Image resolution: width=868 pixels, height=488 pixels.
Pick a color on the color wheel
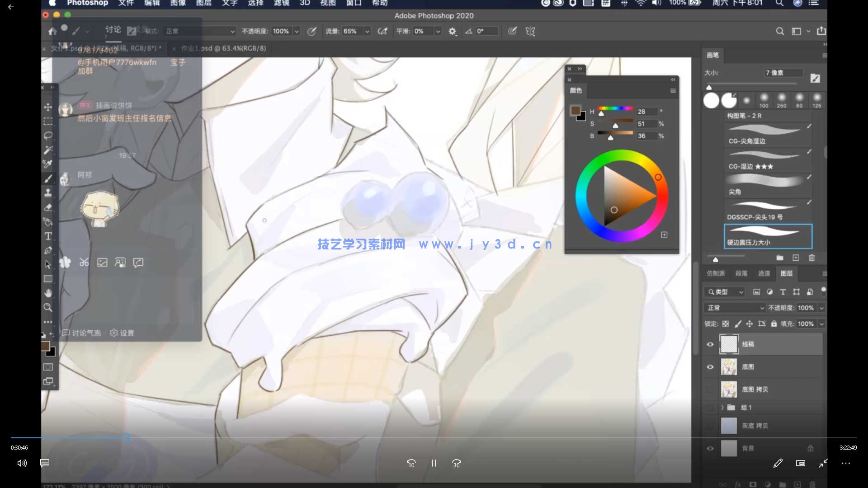coord(658,178)
